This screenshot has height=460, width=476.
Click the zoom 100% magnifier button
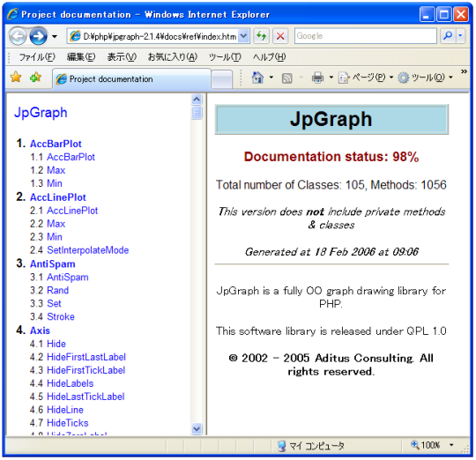(425, 445)
